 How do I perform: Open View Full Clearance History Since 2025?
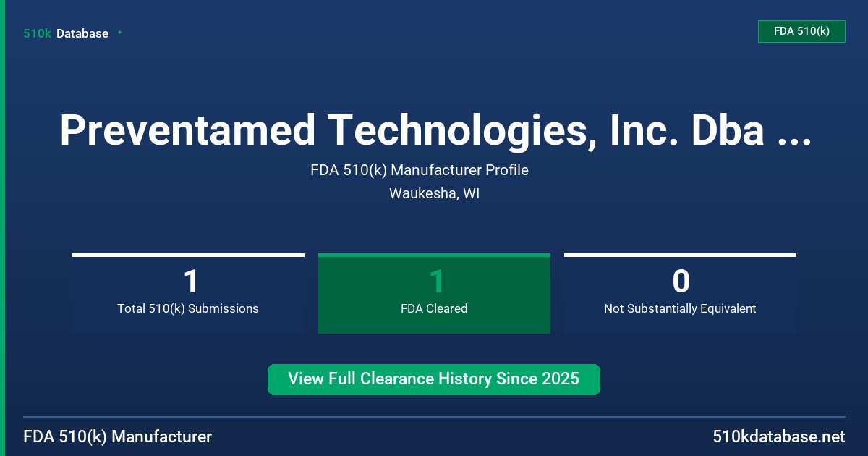pyautogui.click(x=434, y=379)
